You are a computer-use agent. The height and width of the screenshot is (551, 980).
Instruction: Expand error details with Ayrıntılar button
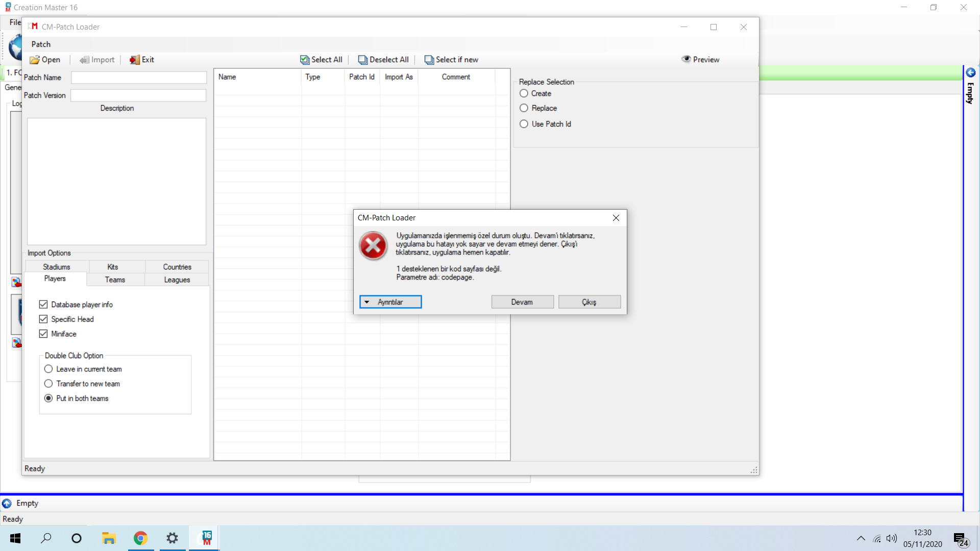[x=390, y=302]
